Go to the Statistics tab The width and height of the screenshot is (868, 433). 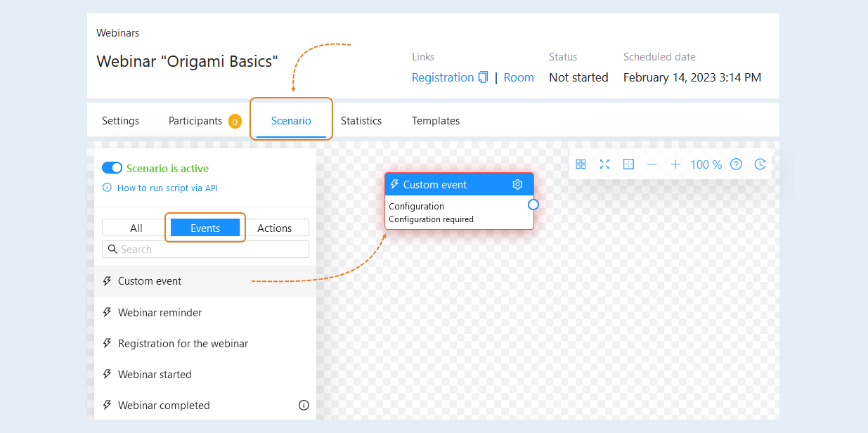[x=361, y=121]
